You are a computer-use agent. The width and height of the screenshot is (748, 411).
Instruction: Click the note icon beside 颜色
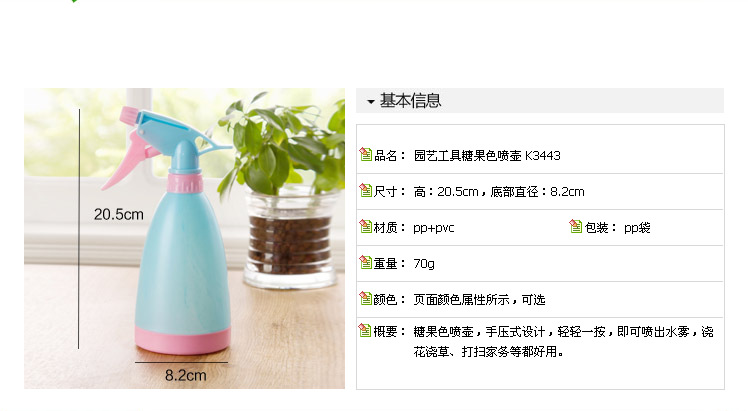click(366, 298)
